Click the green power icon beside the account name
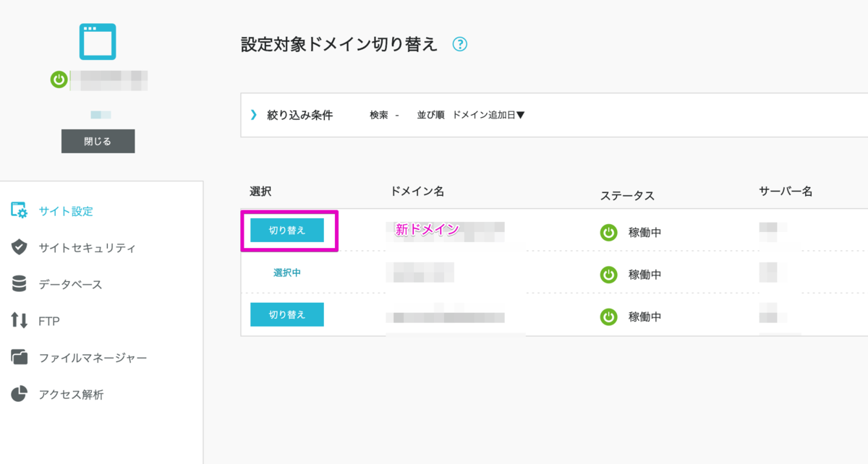This screenshot has height=464, width=868. pyautogui.click(x=59, y=80)
